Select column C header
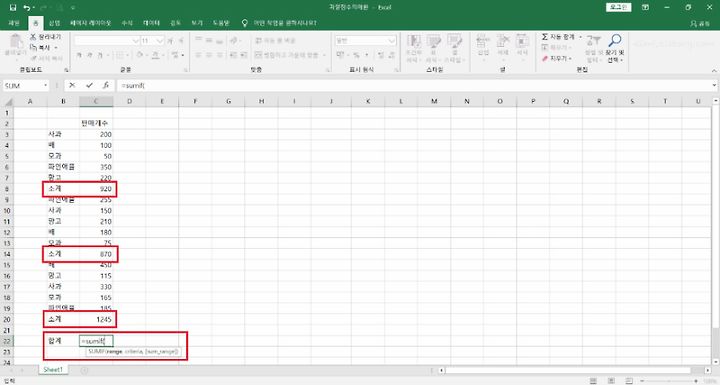 96,102
